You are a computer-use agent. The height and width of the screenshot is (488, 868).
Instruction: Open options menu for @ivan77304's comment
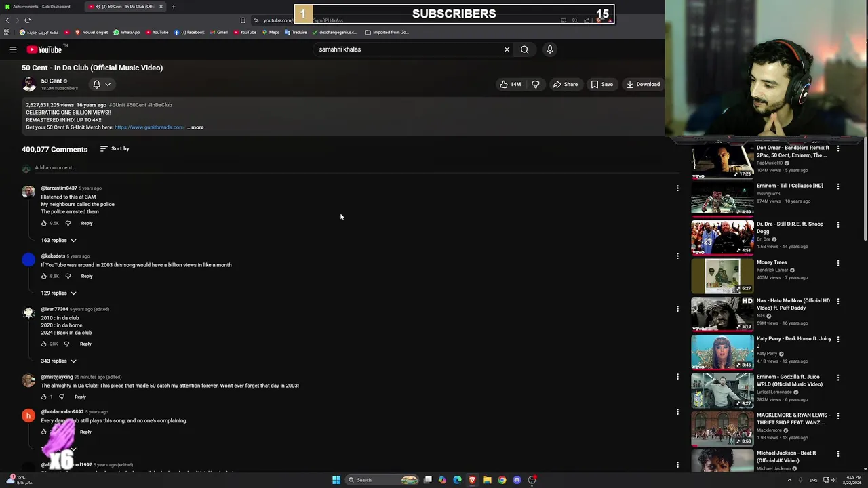click(x=677, y=309)
